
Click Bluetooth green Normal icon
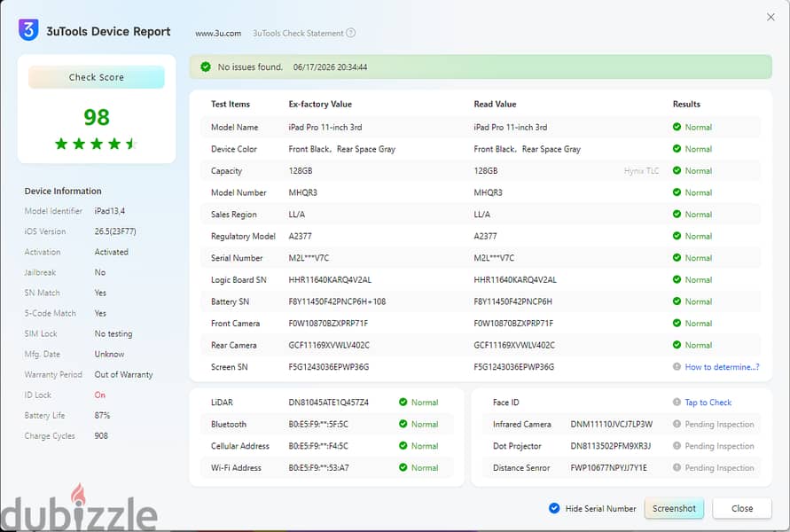pos(403,424)
